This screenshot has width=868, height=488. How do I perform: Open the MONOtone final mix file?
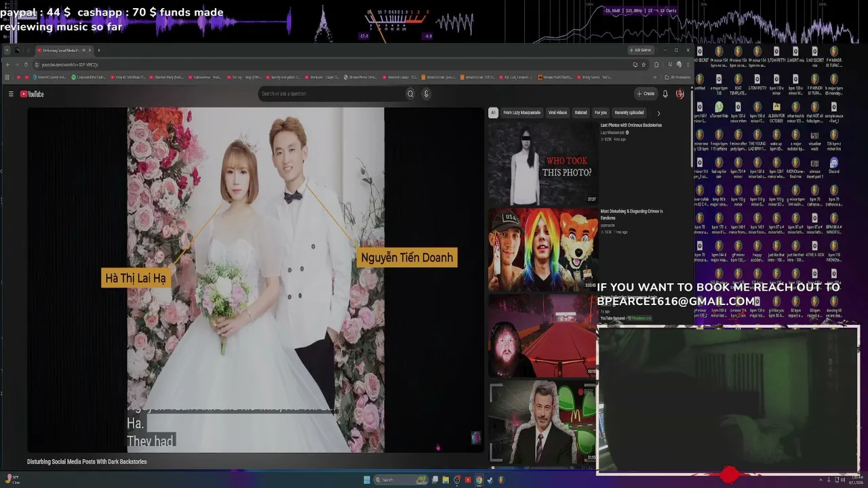(x=795, y=166)
